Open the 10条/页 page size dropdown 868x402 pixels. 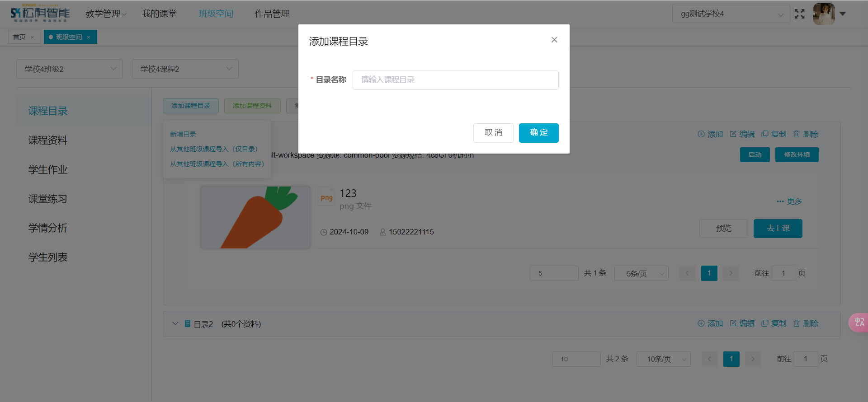(x=663, y=359)
